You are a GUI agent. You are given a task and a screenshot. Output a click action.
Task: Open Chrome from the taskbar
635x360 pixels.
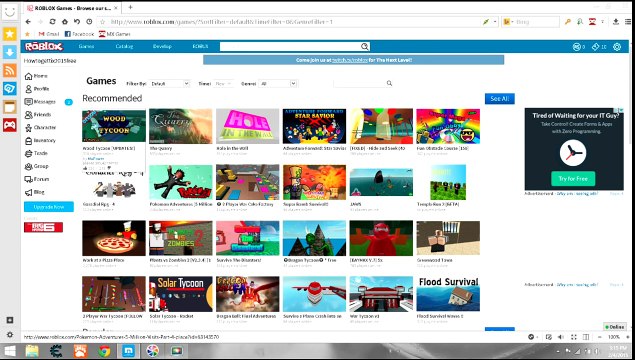104,351
